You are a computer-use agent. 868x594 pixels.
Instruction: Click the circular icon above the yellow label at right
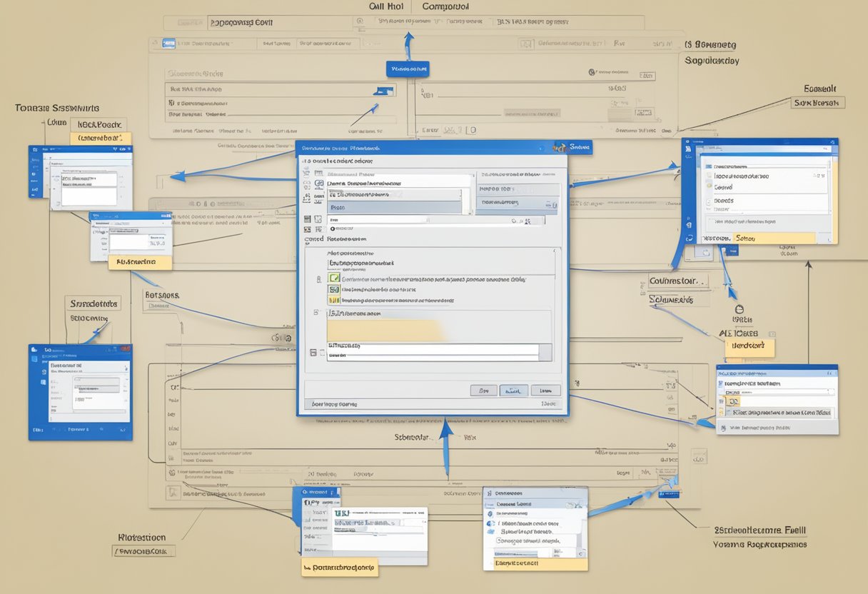pos(739,309)
